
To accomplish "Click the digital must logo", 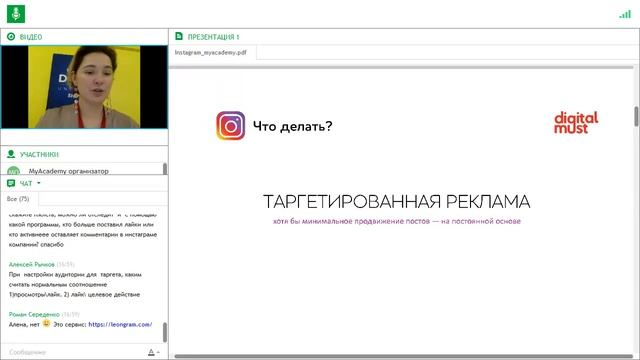I will pos(576,122).
